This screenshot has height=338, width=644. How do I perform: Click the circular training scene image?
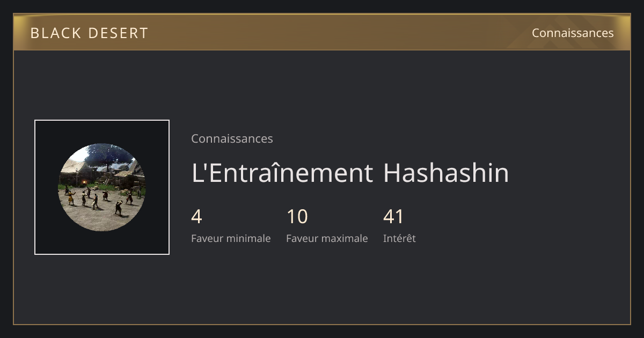(102, 187)
